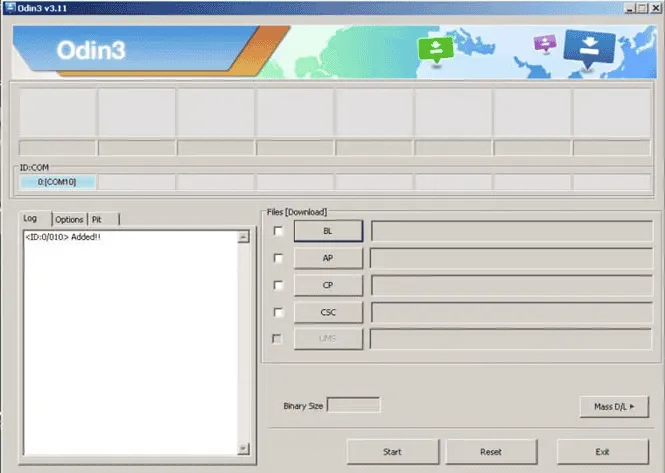Click the Reset button
The image size is (665, 473).
pos(490,451)
